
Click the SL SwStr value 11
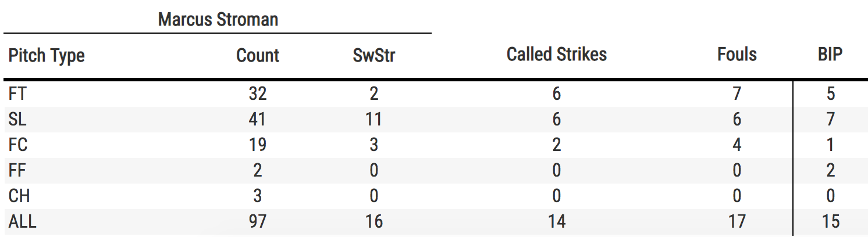click(x=373, y=119)
